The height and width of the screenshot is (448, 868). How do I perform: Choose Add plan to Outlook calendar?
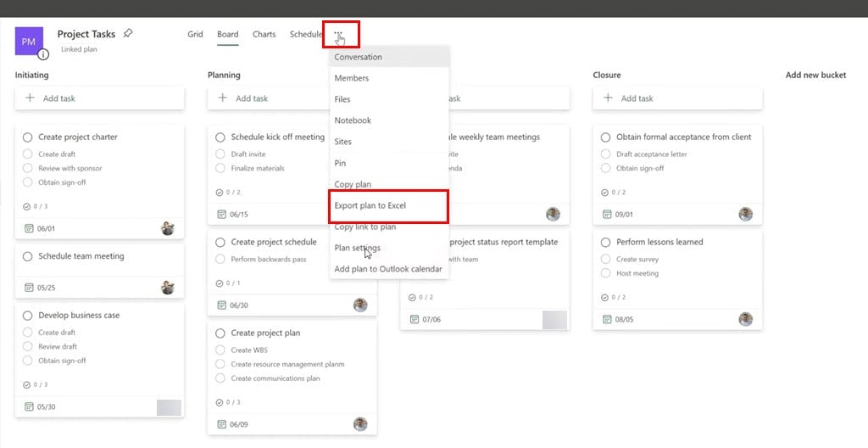click(x=389, y=269)
